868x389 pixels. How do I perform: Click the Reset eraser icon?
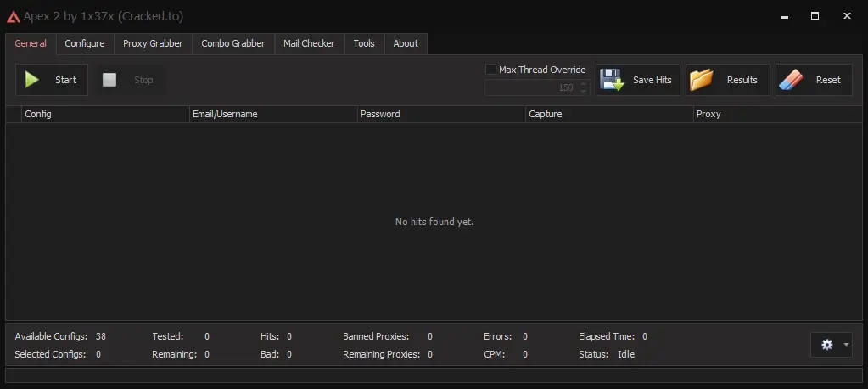tap(790, 80)
